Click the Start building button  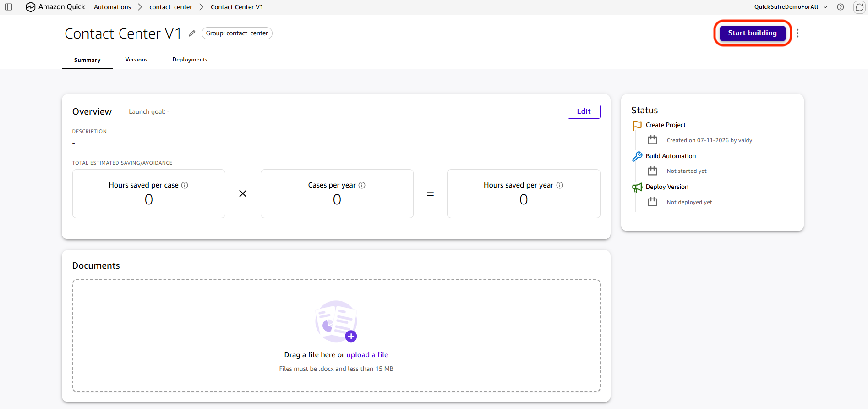[x=753, y=33]
